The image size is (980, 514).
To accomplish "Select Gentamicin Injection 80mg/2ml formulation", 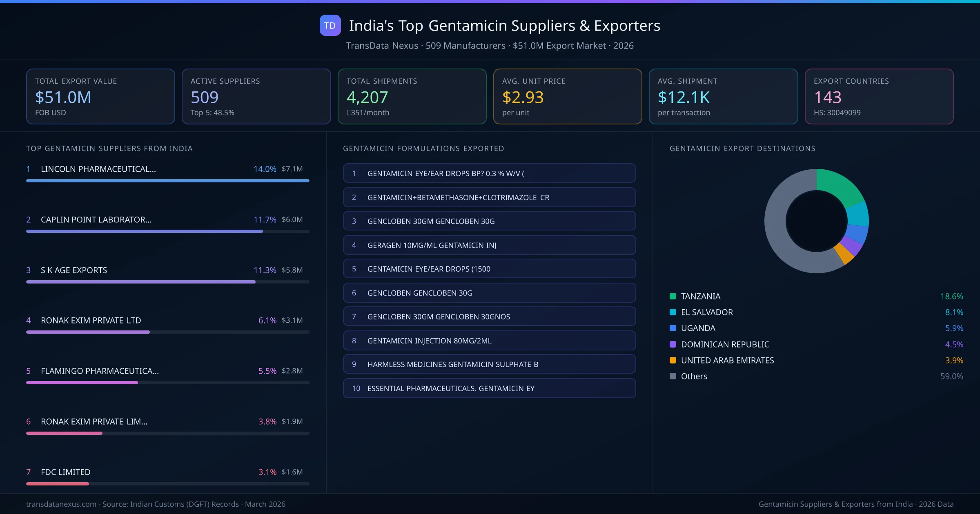I will (489, 340).
